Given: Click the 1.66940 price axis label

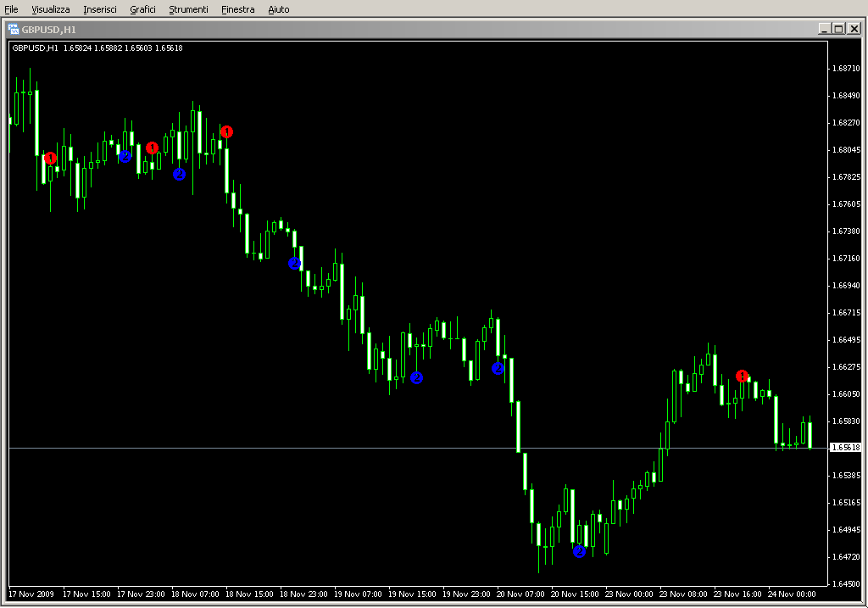Looking at the screenshot, I should tap(847, 286).
